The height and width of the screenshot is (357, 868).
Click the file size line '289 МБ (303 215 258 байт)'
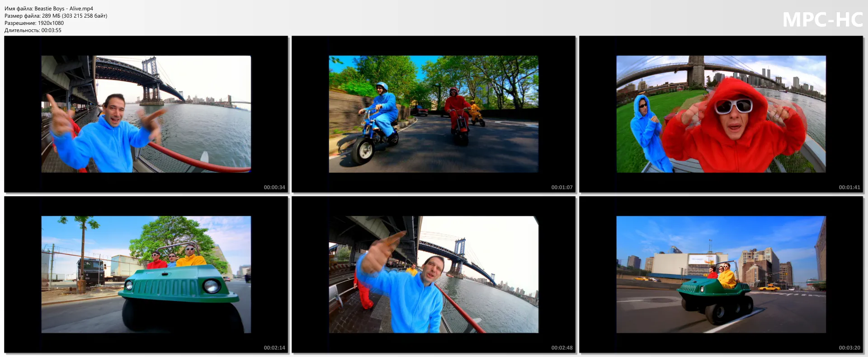[75, 16]
